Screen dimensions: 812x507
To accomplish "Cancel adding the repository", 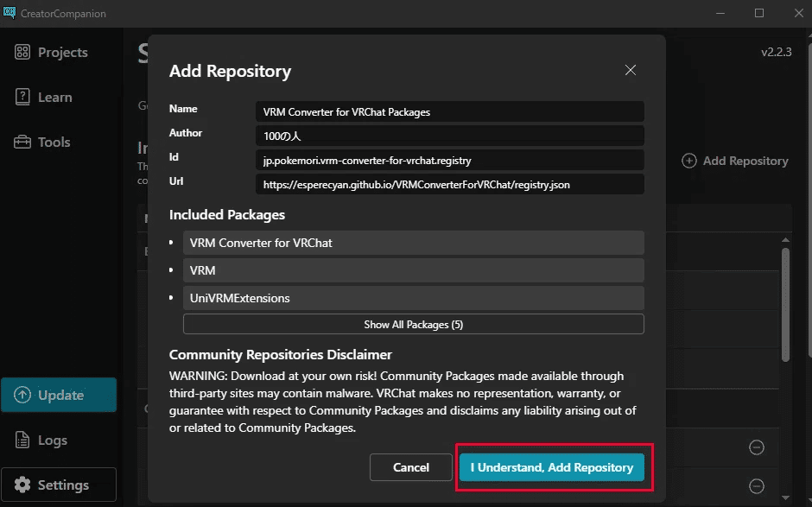I will [x=410, y=467].
